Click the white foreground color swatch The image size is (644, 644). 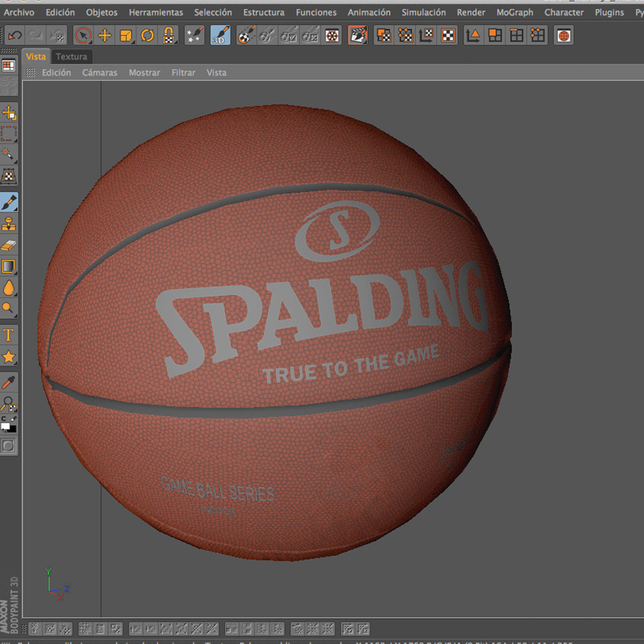[5, 427]
